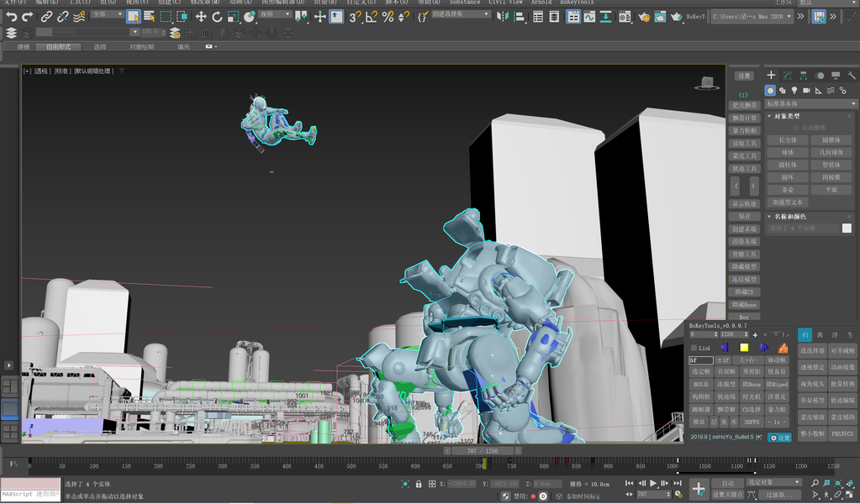Open the Modify panel tab
The height and width of the screenshot is (504, 860).
(x=787, y=75)
